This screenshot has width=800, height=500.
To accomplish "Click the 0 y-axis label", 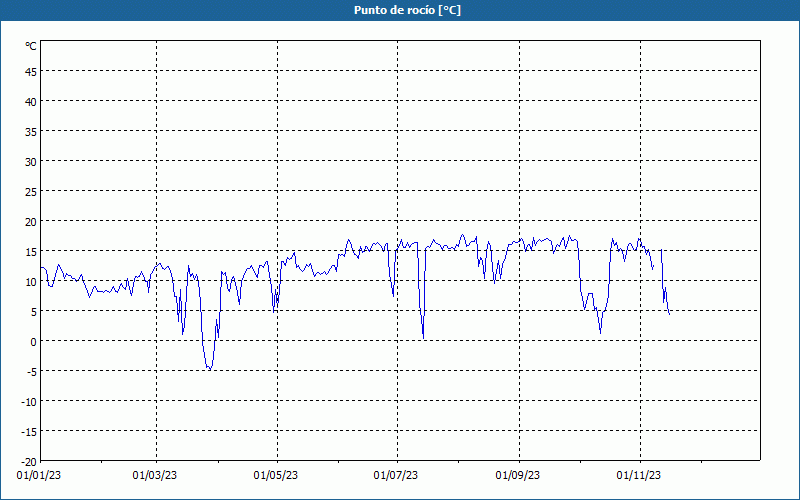I will (34, 342).
